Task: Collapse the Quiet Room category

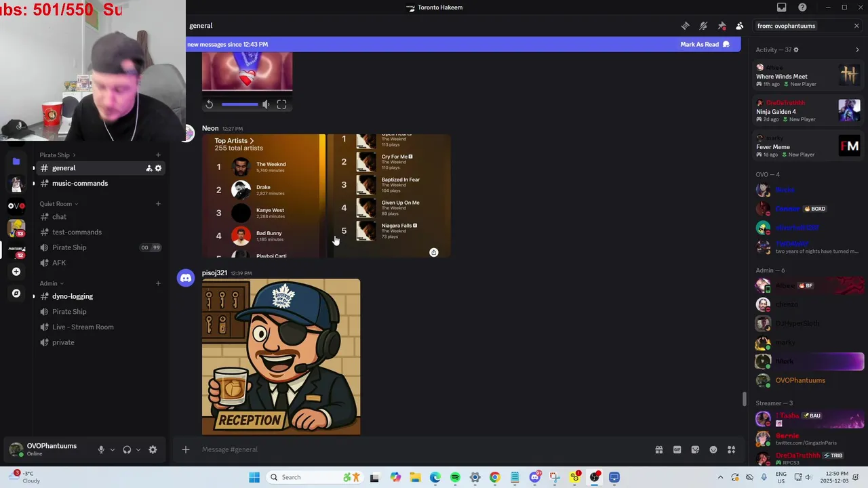Action: (x=58, y=204)
